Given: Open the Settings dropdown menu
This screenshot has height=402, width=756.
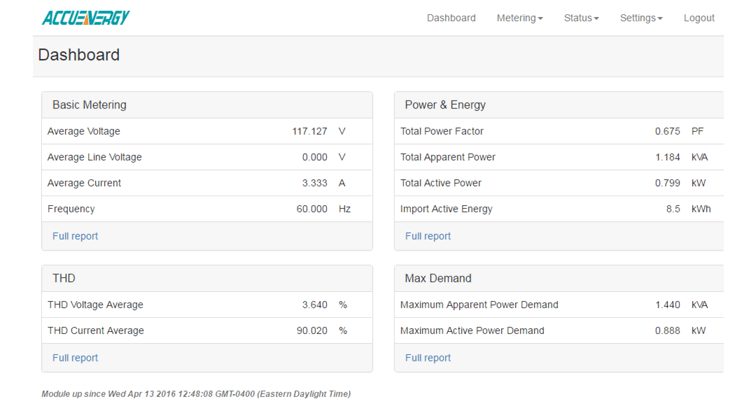Looking at the screenshot, I should tap(641, 18).
